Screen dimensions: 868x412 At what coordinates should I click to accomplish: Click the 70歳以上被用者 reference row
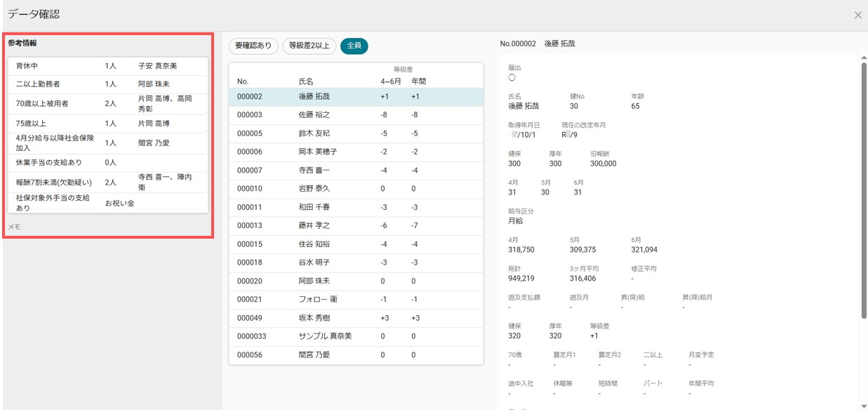click(108, 104)
